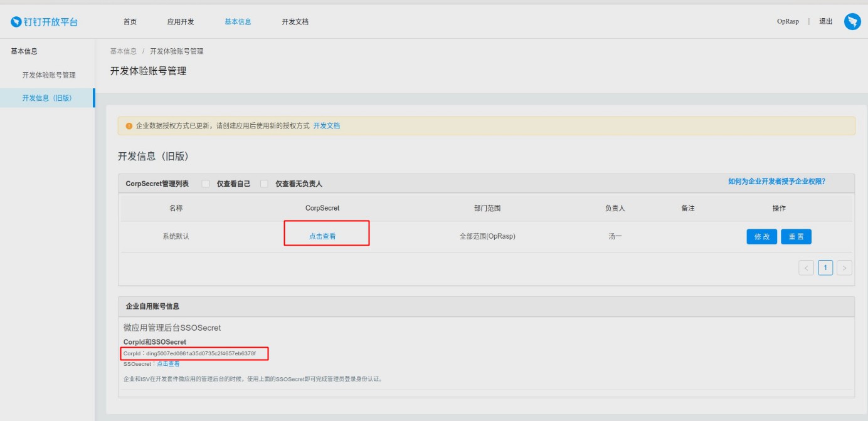Go to previous page arrow
Screen dimensions: 868x421
pyautogui.click(x=806, y=268)
